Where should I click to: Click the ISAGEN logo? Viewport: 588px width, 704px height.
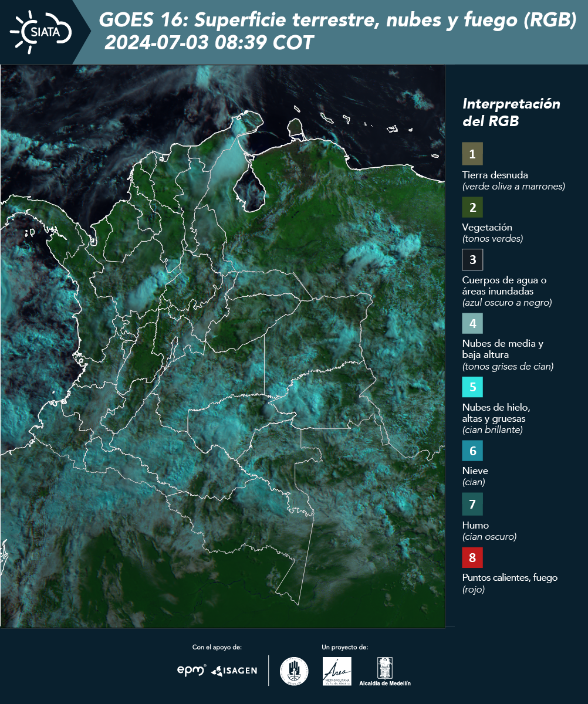click(x=234, y=671)
